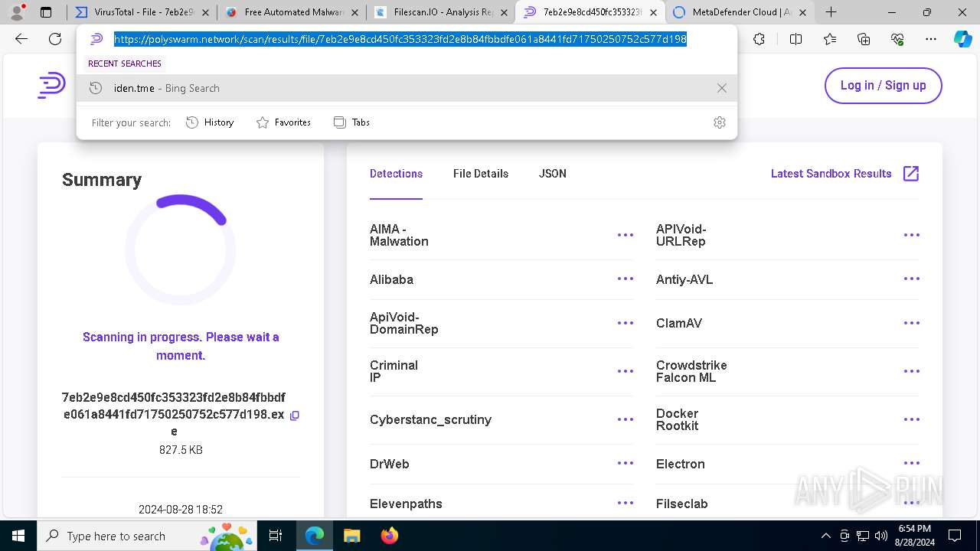Refresh the current page
980x551 pixels.
(x=55, y=39)
